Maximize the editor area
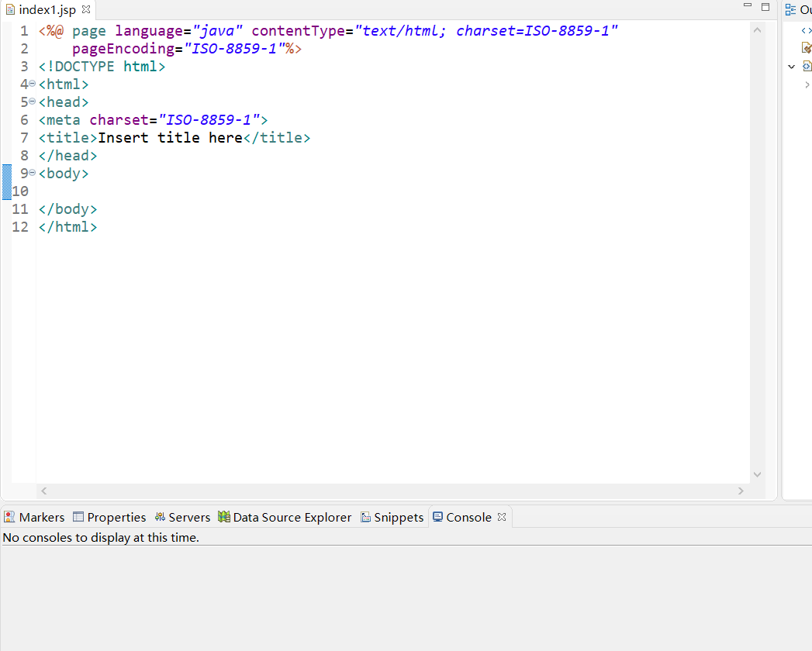The height and width of the screenshot is (651, 812). point(765,7)
